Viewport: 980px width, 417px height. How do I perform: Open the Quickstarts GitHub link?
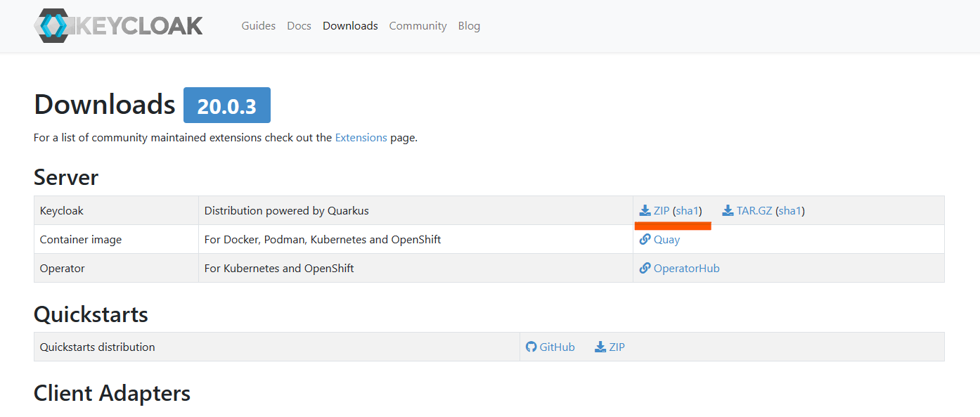pos(557,347)
